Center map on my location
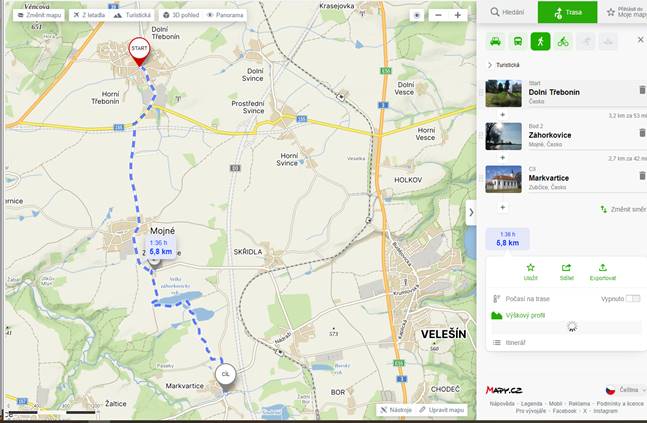 coord(417,15)
